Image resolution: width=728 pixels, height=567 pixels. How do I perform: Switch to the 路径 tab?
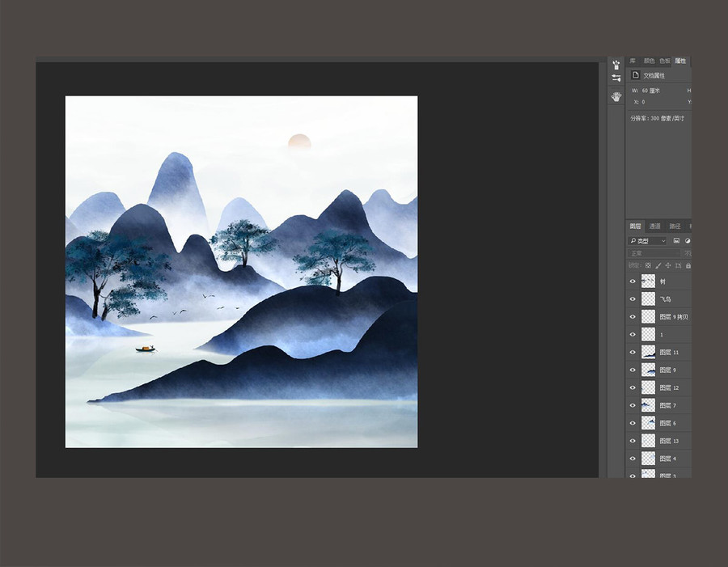point(675,226)
